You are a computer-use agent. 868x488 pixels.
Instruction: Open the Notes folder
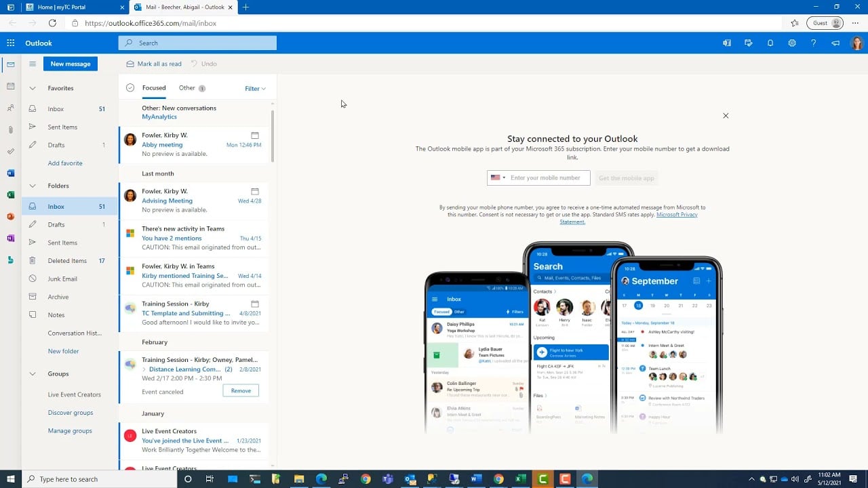69,314
